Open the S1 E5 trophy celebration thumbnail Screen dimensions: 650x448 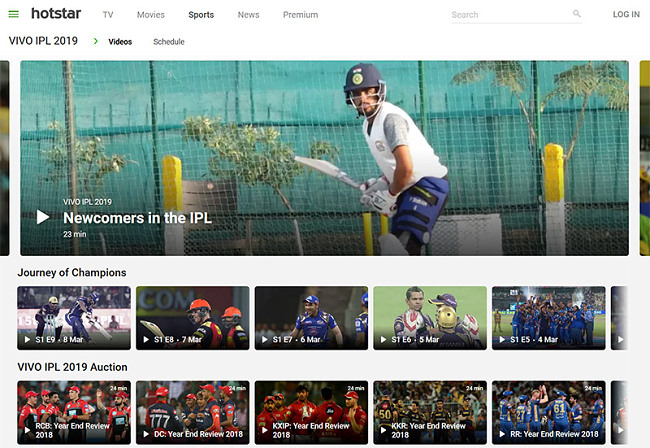click(x=549, y=317)
